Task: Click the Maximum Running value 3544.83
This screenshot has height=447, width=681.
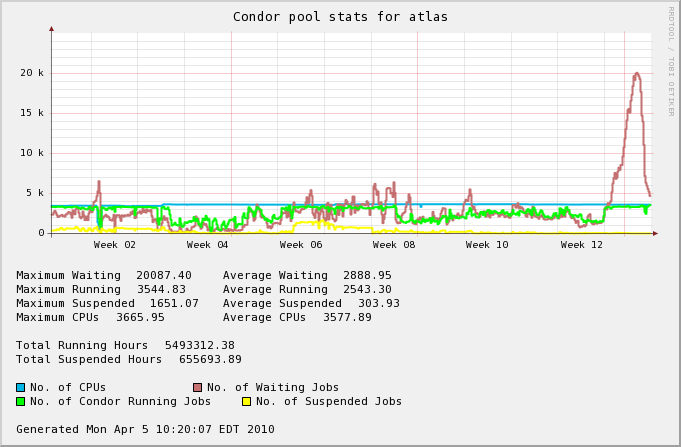Action: tap(162, 289)
